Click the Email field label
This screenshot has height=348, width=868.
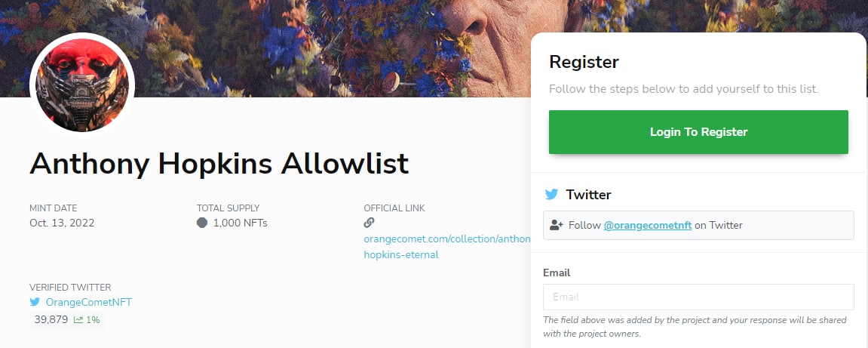[x=557, y=273]
